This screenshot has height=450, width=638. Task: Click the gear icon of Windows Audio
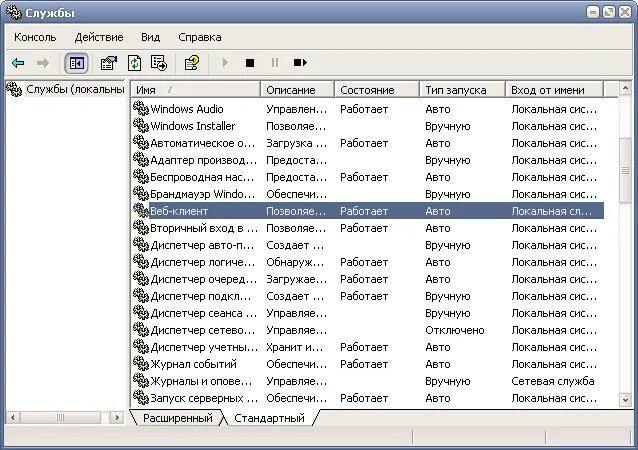pyautogui.click(x=141, y=109)
